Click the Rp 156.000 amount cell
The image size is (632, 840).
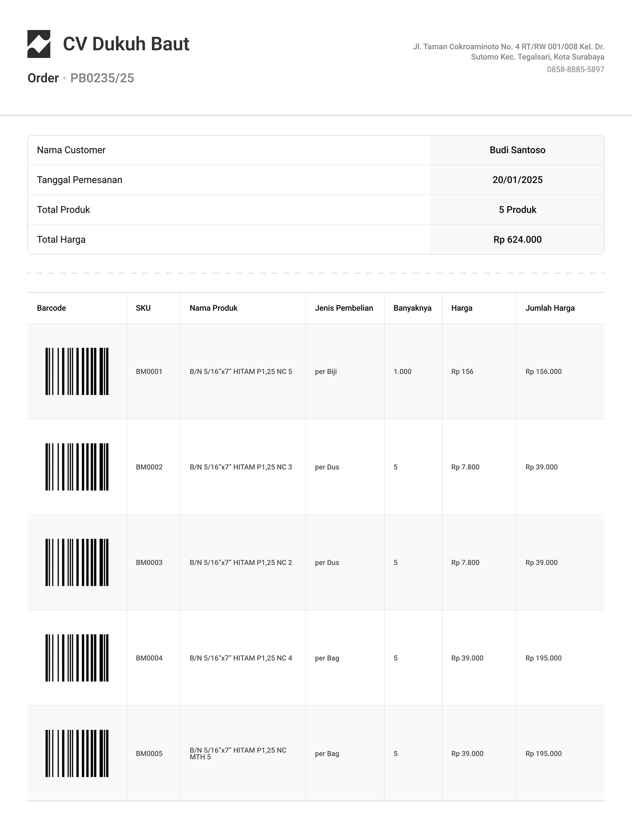click(x=543, y=371)
